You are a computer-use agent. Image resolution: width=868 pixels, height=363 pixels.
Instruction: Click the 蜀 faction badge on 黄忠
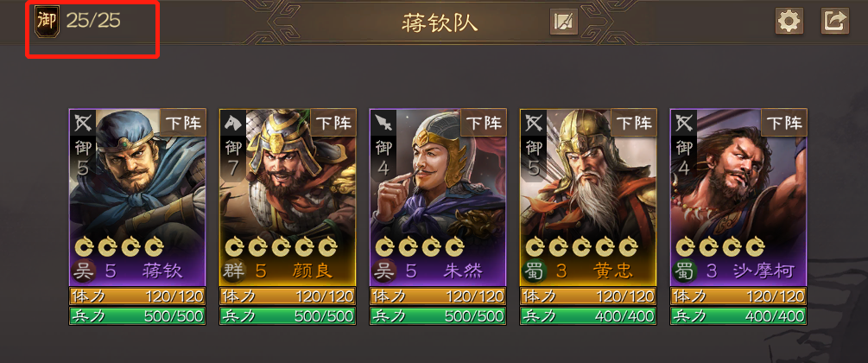[x=535, y=271]
